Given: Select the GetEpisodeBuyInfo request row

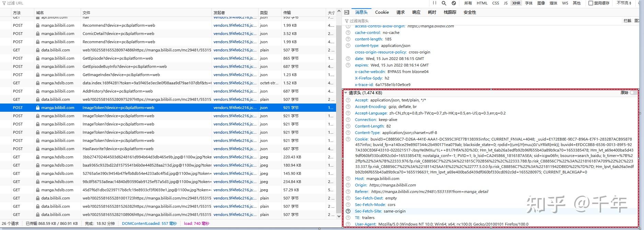Looking at the screenshot, I should click(168, 66).
